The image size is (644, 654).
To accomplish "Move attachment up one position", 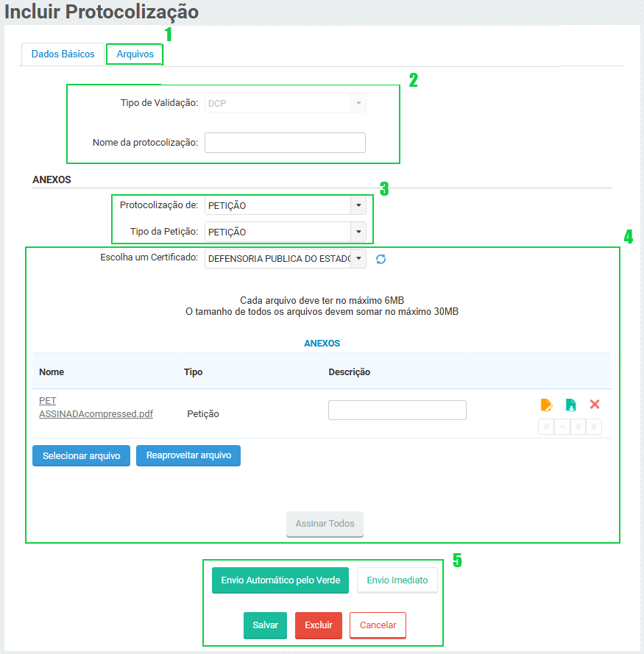I will 562,427.
